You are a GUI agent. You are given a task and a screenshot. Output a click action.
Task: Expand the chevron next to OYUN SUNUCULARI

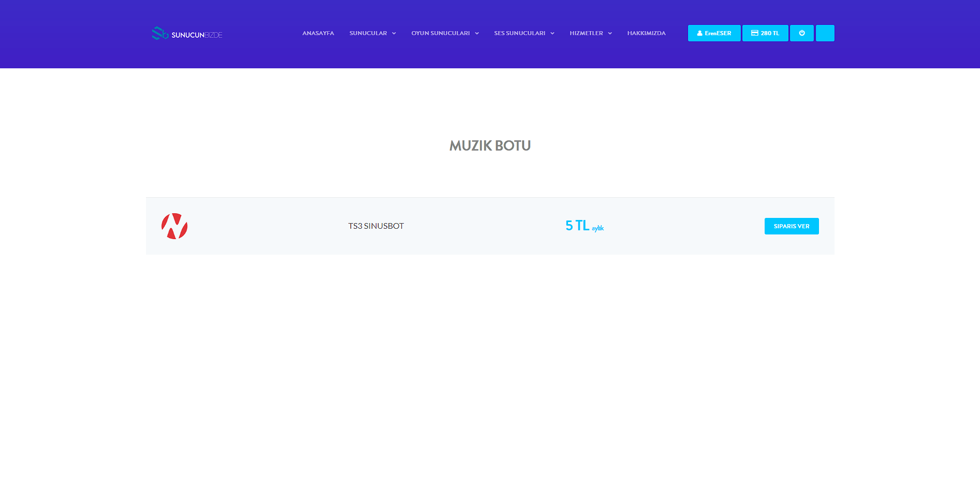coord(477,34)
